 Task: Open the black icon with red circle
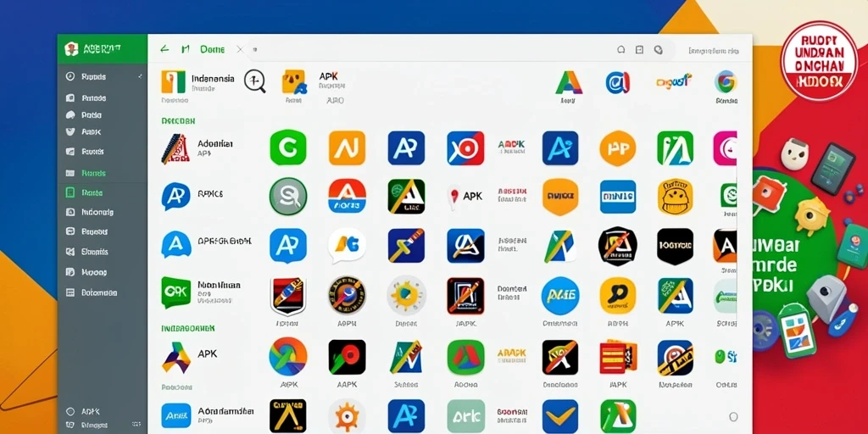tap(347, 357)
